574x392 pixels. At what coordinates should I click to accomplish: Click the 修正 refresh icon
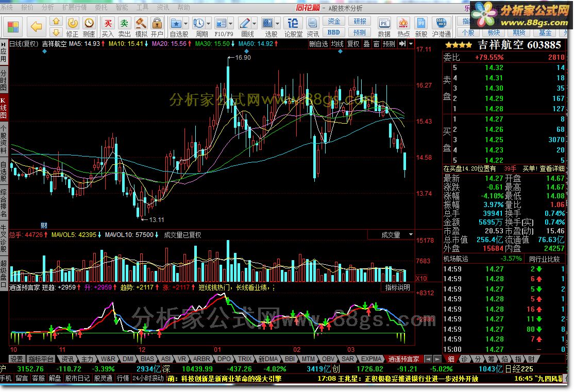click(73, 23)
